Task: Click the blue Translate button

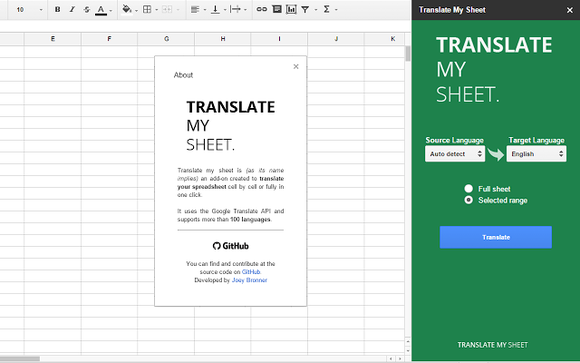Action: tap(496, 237)
